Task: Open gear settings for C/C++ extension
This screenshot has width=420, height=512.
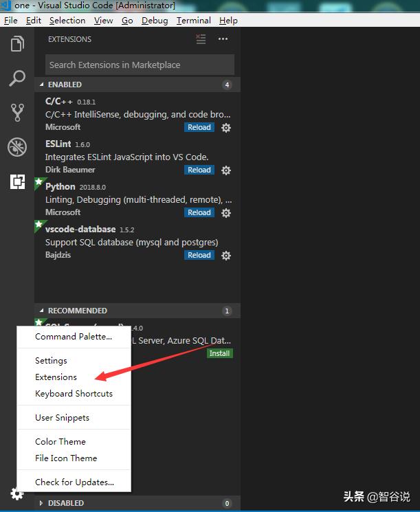Action: (226, 128)
